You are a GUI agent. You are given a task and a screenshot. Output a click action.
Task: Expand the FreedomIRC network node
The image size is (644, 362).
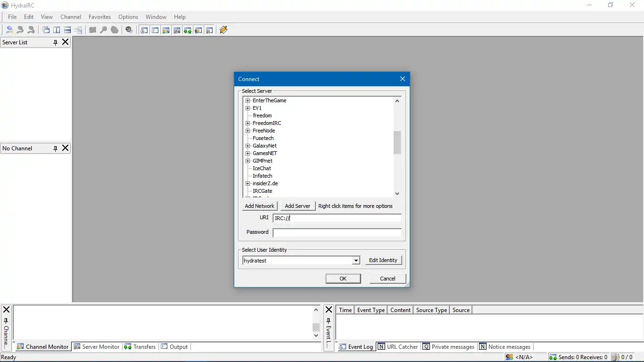pos(248,123)
